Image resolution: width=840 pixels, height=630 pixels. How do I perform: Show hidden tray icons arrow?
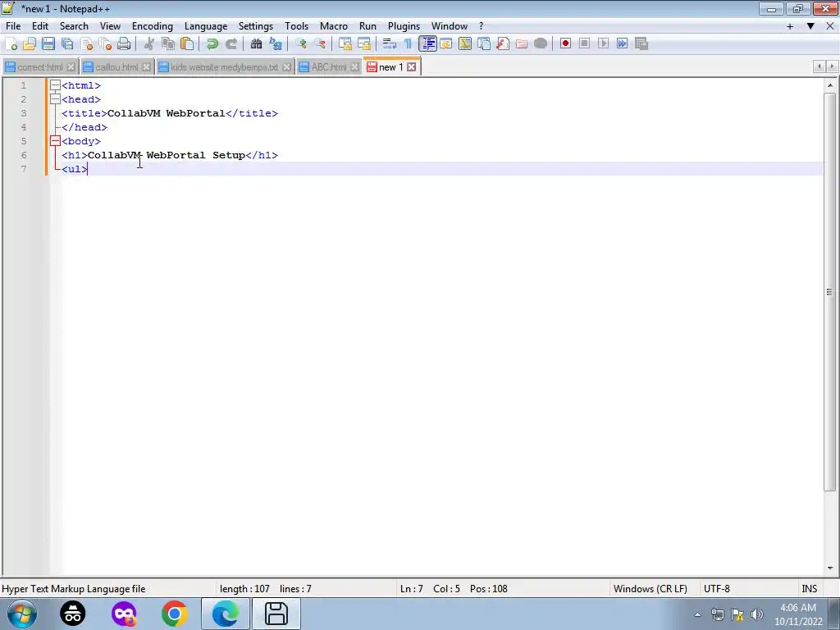(x=697, y=614)
